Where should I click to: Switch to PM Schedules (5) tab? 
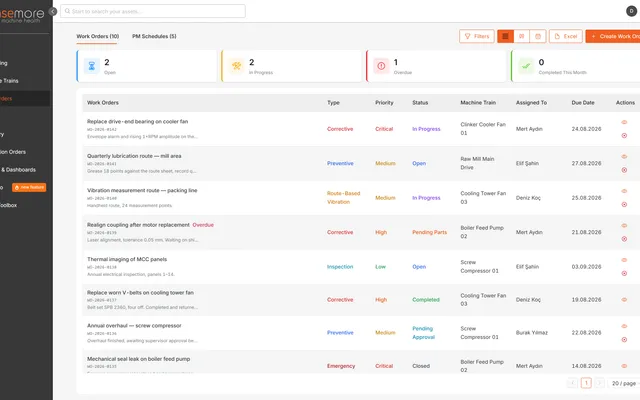click(x=154, y=36)
